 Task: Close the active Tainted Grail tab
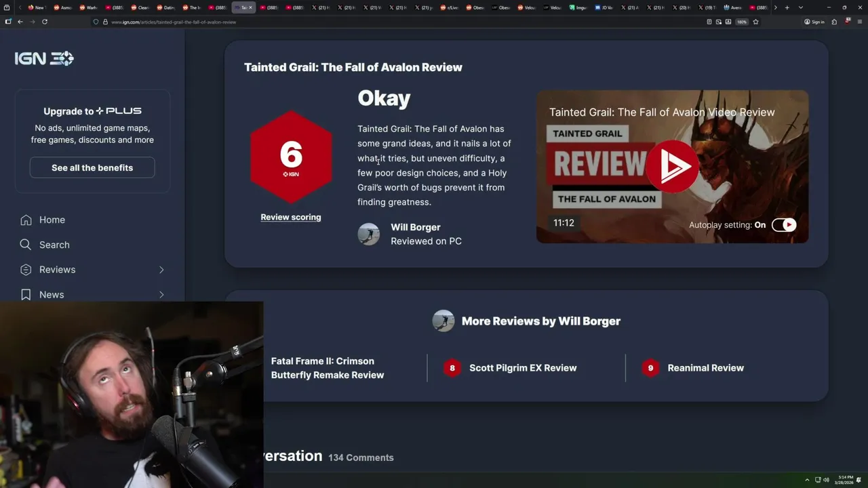pos(250,7)
